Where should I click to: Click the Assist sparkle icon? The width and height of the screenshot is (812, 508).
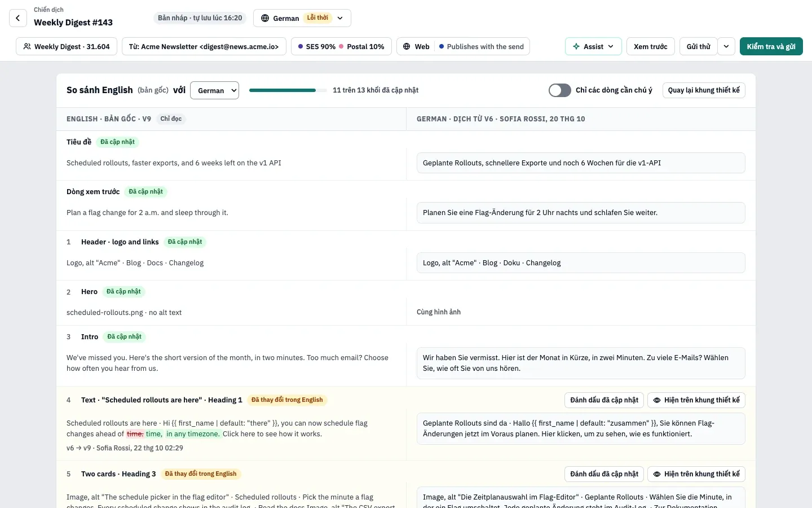[x=576, y=46]
